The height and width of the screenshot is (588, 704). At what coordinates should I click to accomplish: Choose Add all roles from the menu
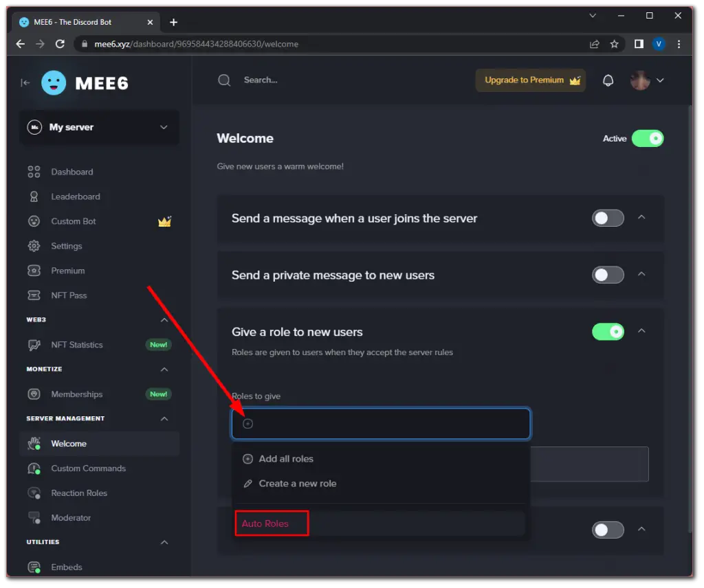[x=285, y=458]
